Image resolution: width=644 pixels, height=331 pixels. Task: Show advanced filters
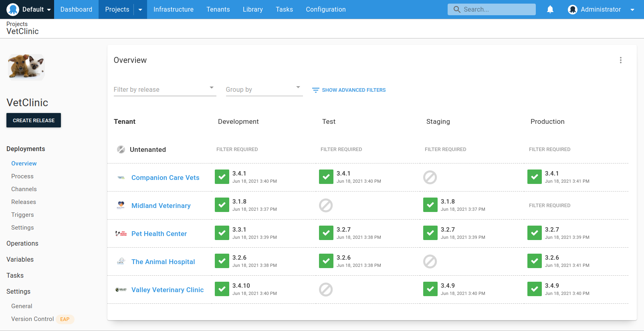click(x=349, y=90)
